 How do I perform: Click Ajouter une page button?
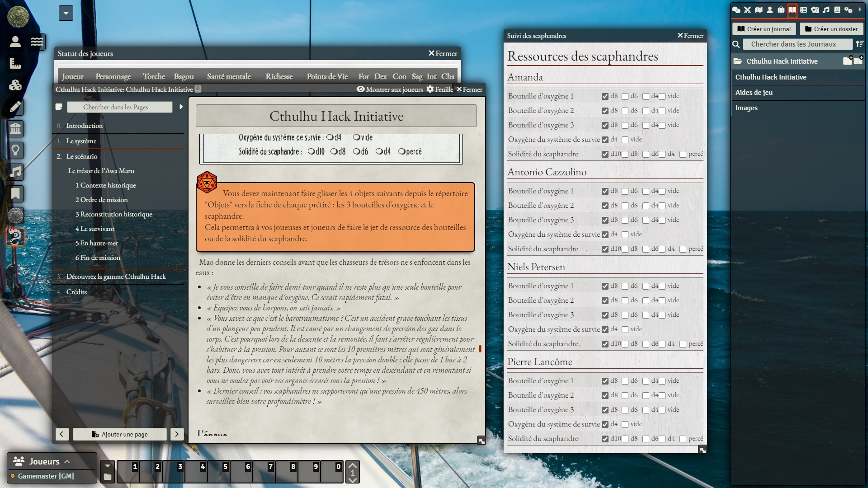click(120, 434)
